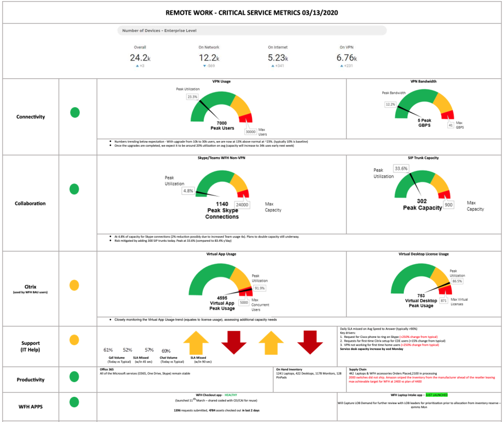Click the green status dot for WFH APPS
Screen dimensions: 504x422
pos(75,402)
